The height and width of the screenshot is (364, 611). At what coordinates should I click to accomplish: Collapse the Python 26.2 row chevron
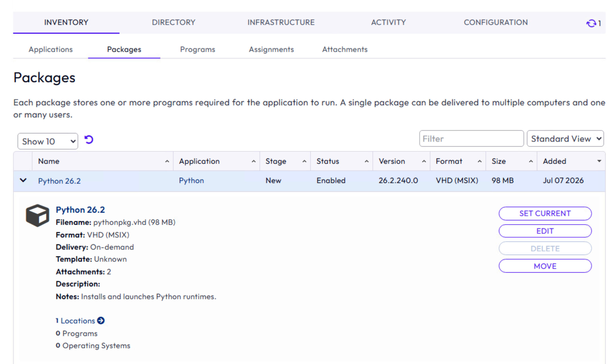pyautogui.click(x=23, y=180)
